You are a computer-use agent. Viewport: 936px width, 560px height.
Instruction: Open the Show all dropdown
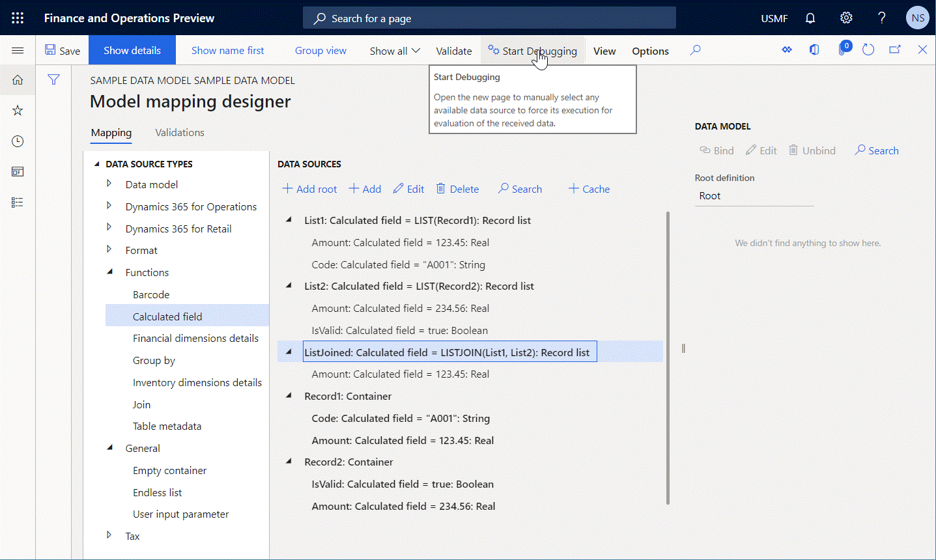[x=394, y=50]
